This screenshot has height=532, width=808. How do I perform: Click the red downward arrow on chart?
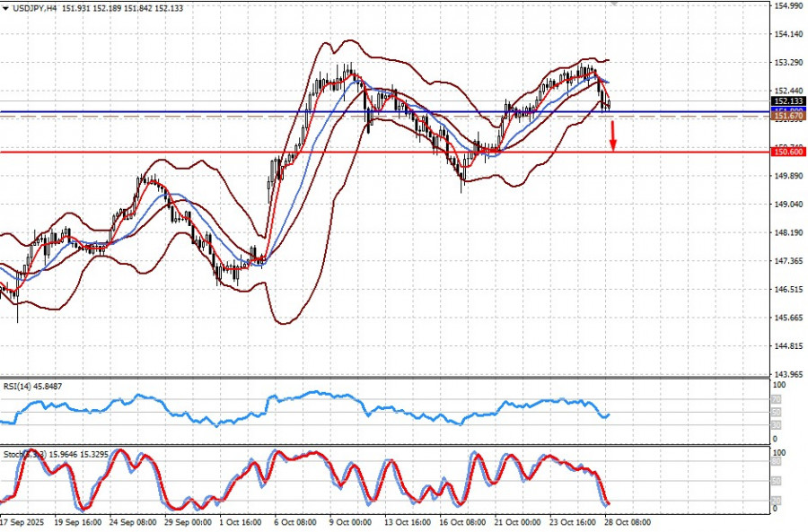tap(613, 135)
